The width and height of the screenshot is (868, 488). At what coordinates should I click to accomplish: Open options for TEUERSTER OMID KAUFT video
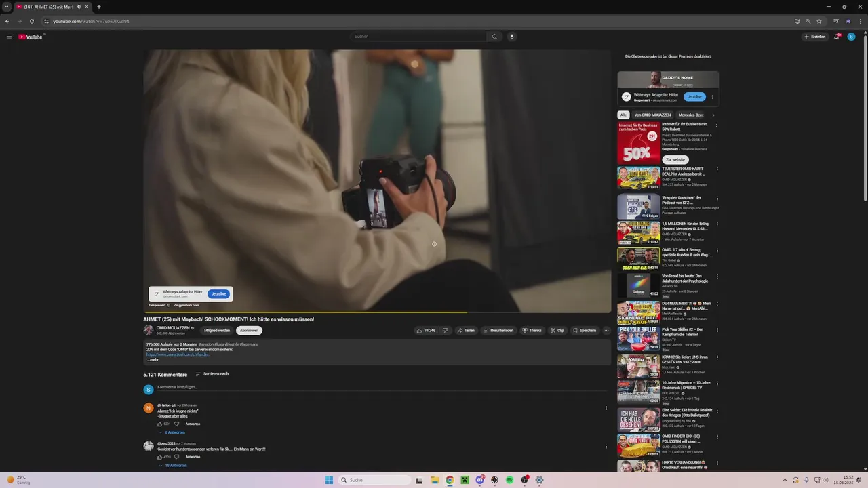coord(717,169)
